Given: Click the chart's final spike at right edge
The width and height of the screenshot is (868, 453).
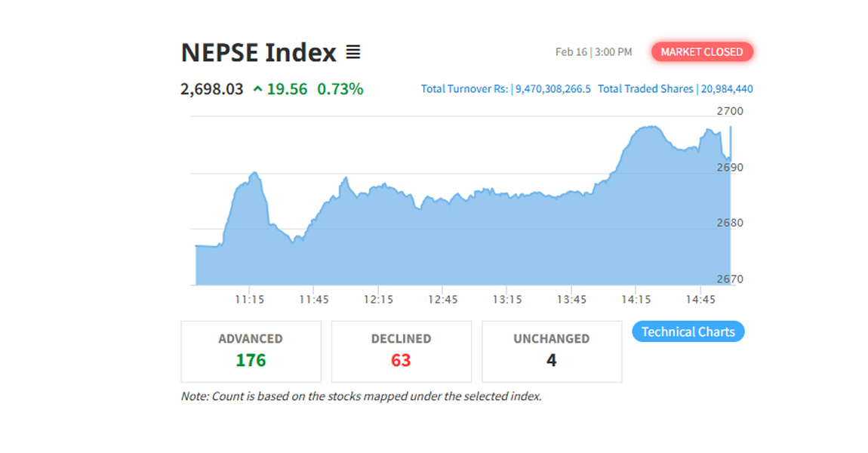Looking at the screenshot, I should 730,140.
